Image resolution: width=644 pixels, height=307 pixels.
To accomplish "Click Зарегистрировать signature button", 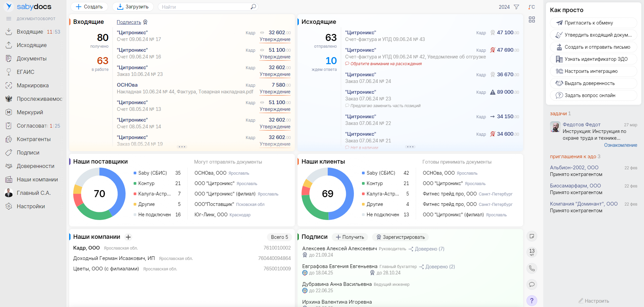I will (x=400, y=237).
